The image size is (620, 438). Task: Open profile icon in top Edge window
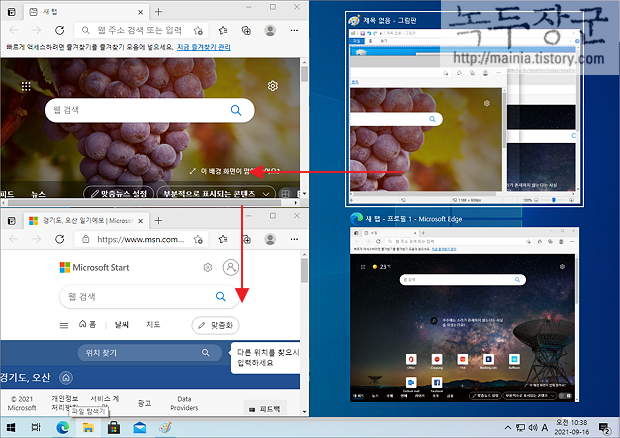pyautogui.click(x=270, y=30)
